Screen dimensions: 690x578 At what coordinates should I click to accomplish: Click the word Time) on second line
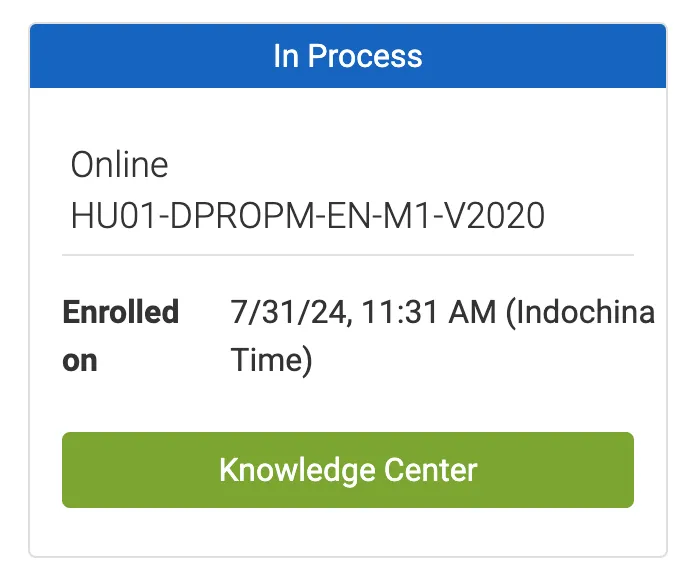click(272, 360)
